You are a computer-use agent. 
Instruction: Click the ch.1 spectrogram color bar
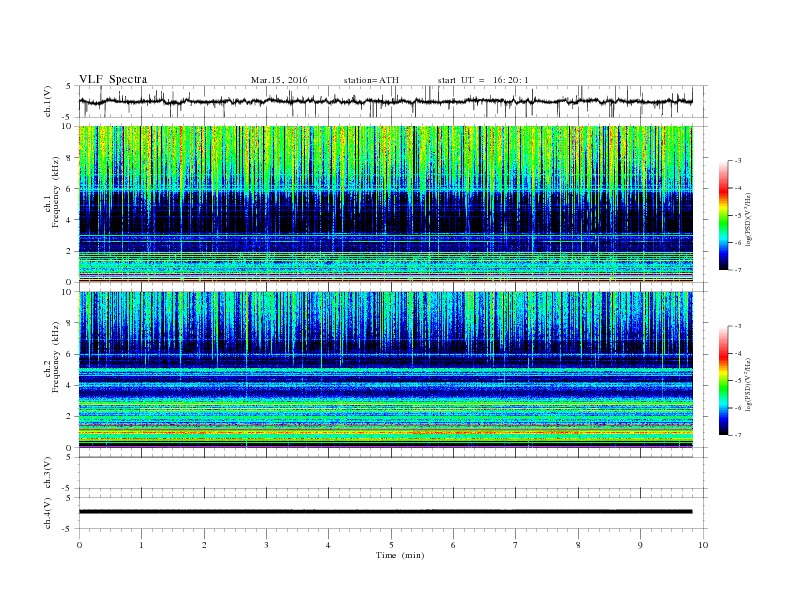point(723,215)
